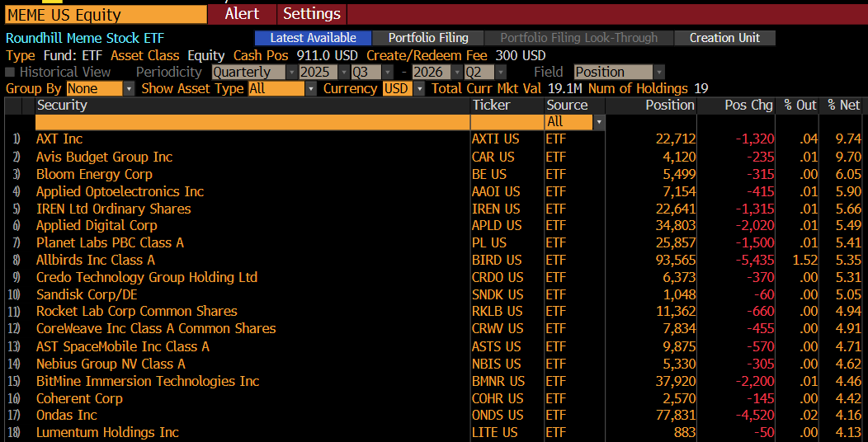The image size is (868, 442).
Task: Open the end quarter Q2 dropdown
Action: click(x=485, y=72)
